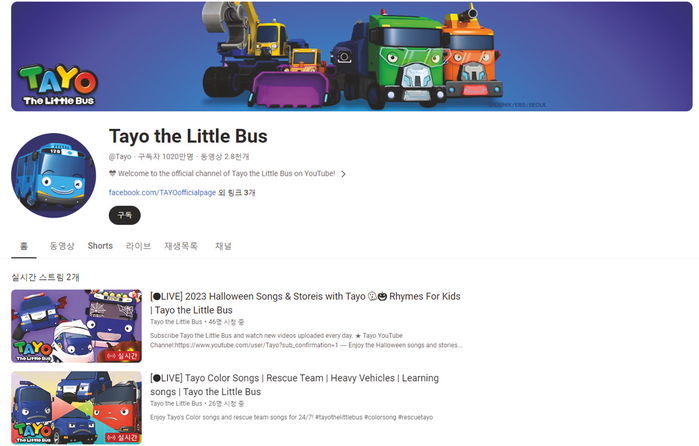
Task: Expand channel description with chevron arrow
Action: 343,174
